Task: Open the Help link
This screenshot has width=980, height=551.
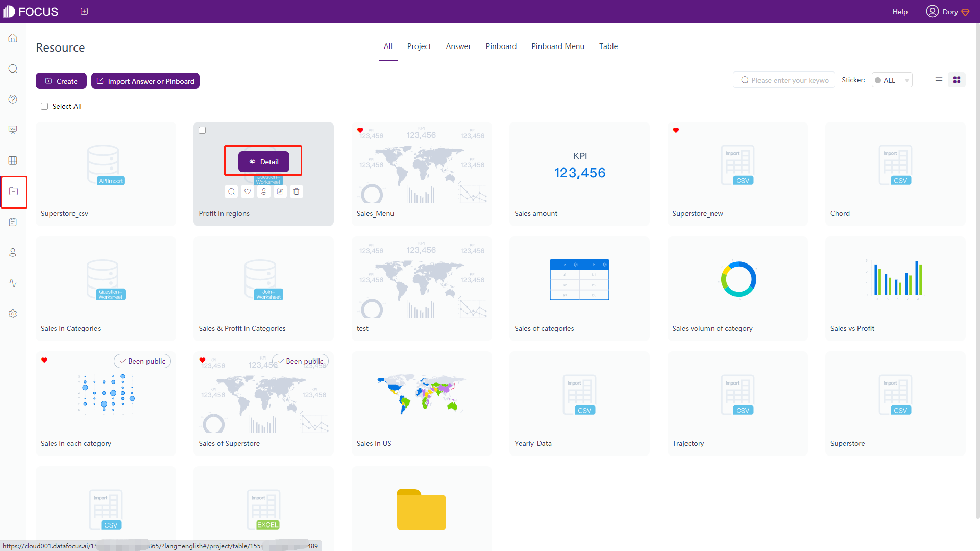Action: pos(900,12)
